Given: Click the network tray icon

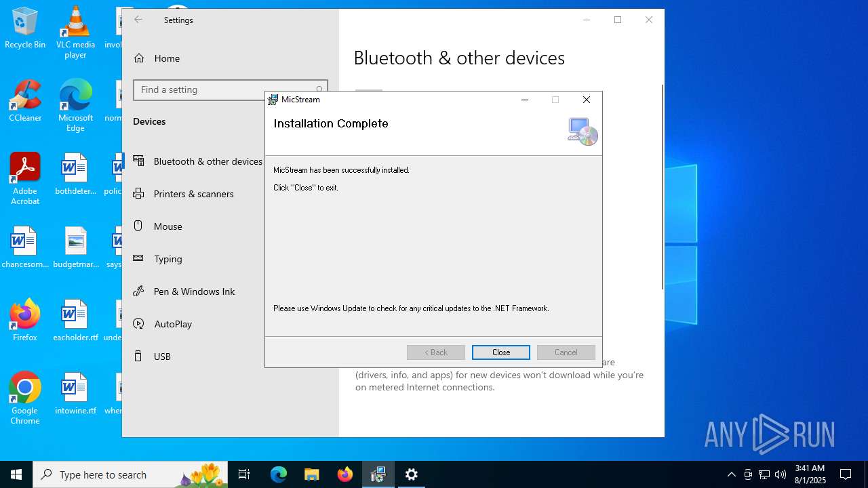Looking at the screenshot, I should click(x=764, y=474).
